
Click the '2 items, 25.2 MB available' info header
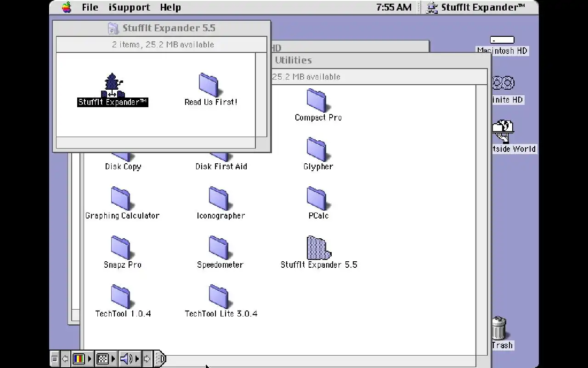162,45
